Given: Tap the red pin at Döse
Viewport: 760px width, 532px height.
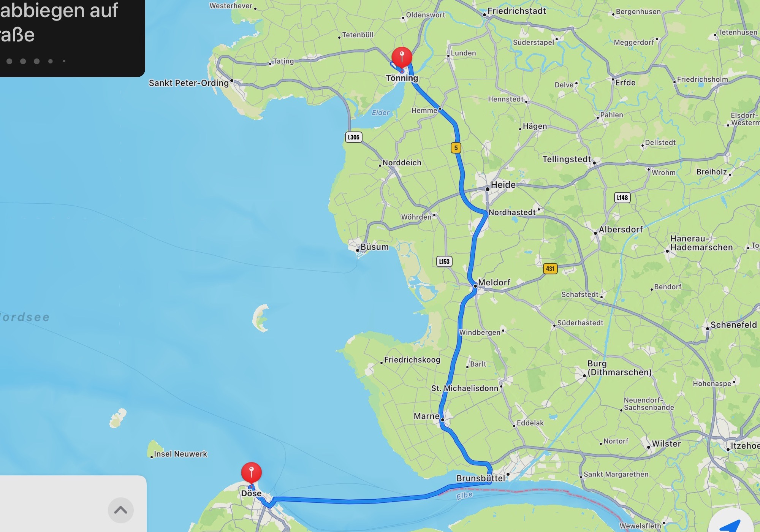Looking at the screenshot, I should tap(251, 472).
